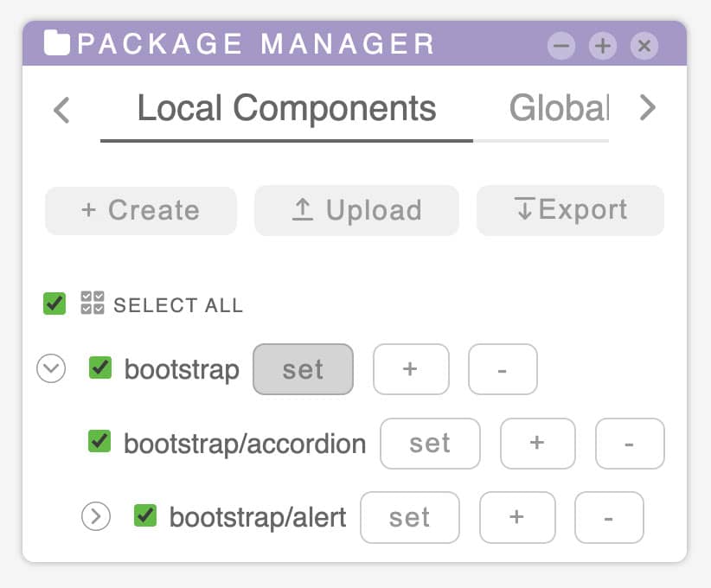Click the folder icon in Package Manager title
The width and height of the screenshot is (711, 588).
[57, 42]
